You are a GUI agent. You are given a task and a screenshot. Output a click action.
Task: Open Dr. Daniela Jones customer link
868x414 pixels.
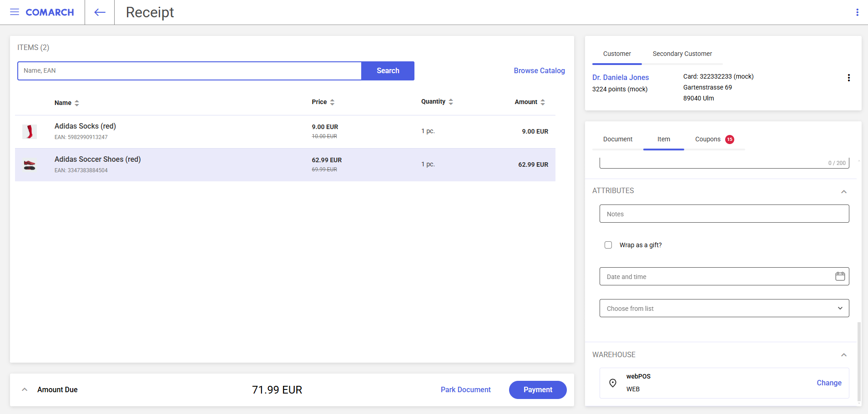tap(621, 77)
